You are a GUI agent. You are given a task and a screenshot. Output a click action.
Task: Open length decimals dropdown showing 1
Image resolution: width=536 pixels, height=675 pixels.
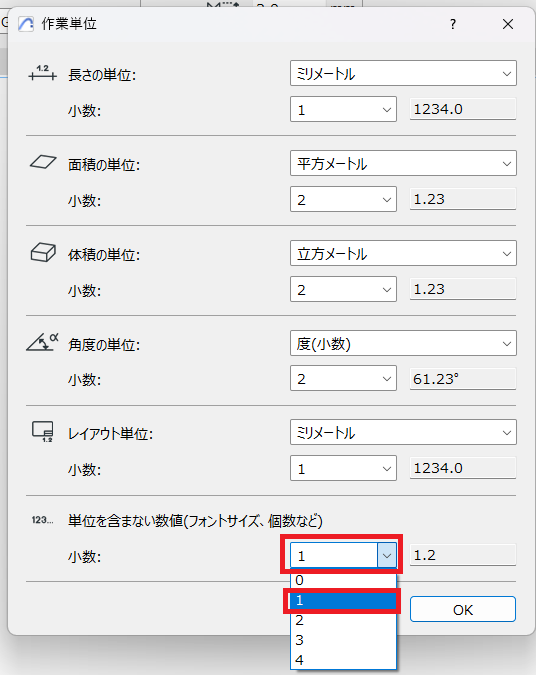coord(343,109)
